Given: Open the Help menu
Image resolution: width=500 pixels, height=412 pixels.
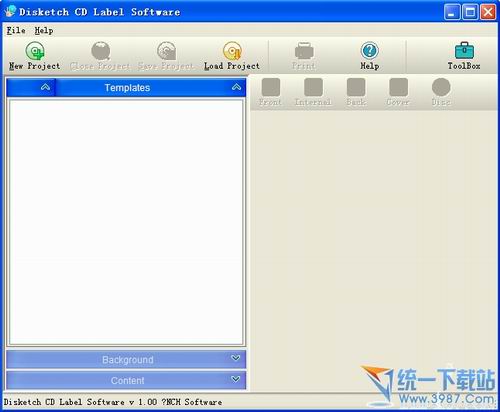Looking at the screenshot, I should pos(44,31).
